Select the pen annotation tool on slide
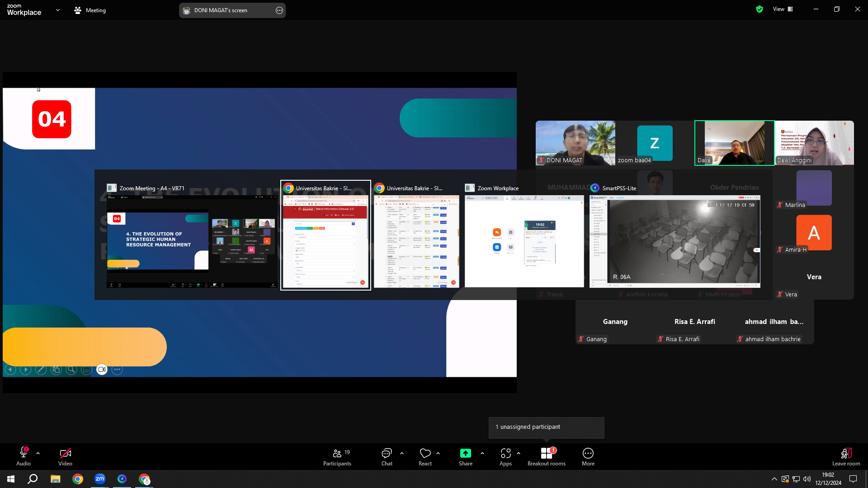Screen dimensions: 868x488 [x=41, y=370]
